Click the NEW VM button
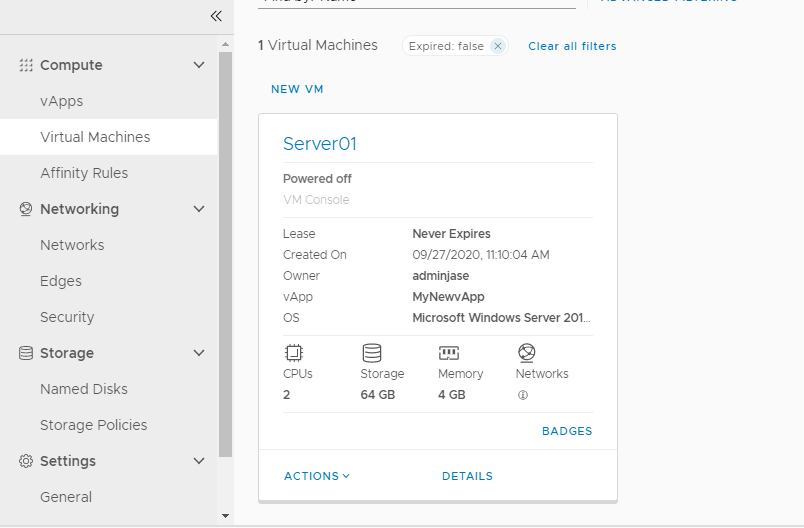804x528 pixels. click(297, 89)
